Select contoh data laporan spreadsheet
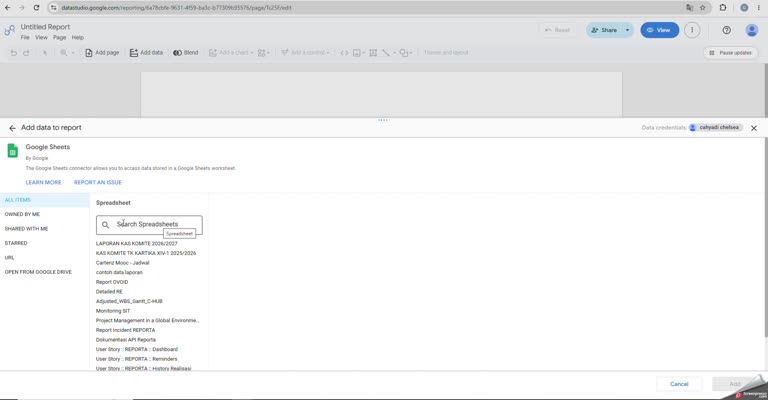This screenshot has width=768, height=400. coord(119,272)
